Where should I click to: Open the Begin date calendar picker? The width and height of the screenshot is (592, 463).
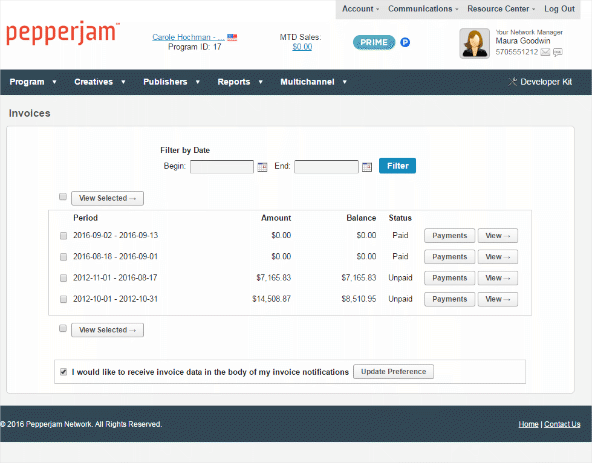[x=262, y=167]
